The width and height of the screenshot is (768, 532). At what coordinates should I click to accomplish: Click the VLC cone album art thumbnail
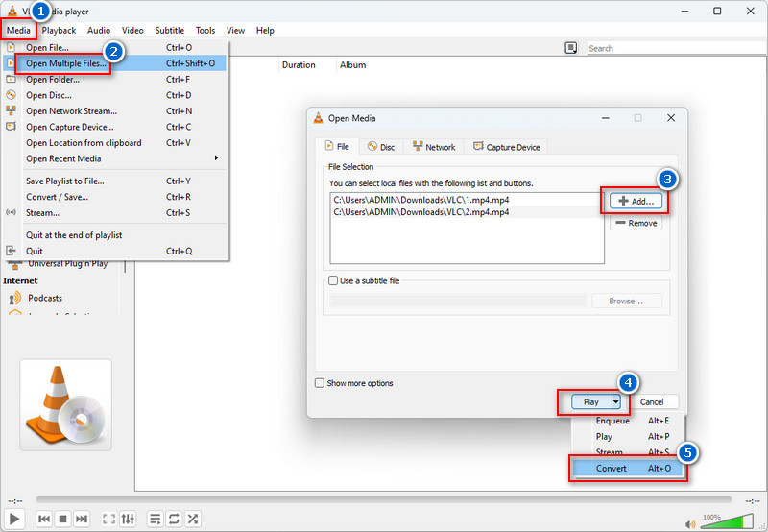[65, 404]
